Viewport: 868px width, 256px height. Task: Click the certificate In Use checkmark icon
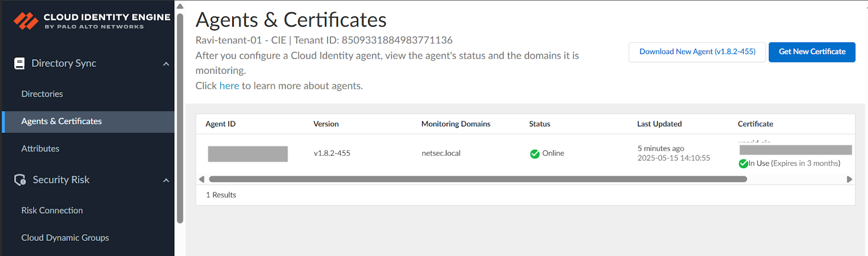tap(743, 164)
